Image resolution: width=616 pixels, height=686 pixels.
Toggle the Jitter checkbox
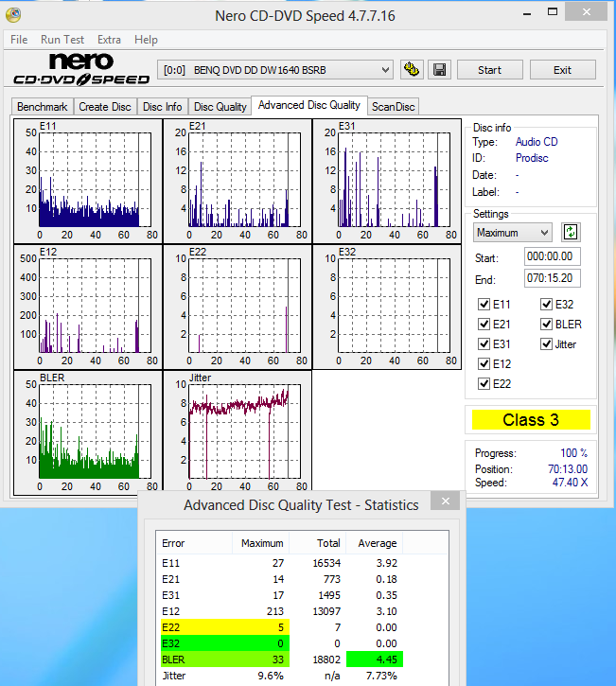click(x=546, y=343)
